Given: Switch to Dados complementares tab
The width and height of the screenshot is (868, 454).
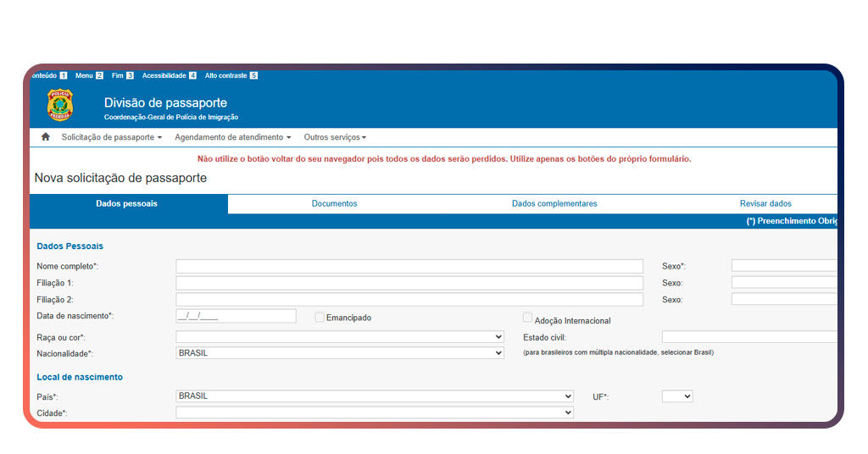Looking at the screenshot, I should coord(554,203).
